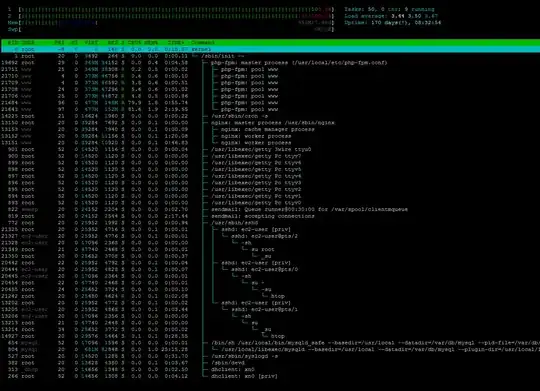Select the sendmail Queue runner row
Screen dimensions: 540x391
coord(270,209)
